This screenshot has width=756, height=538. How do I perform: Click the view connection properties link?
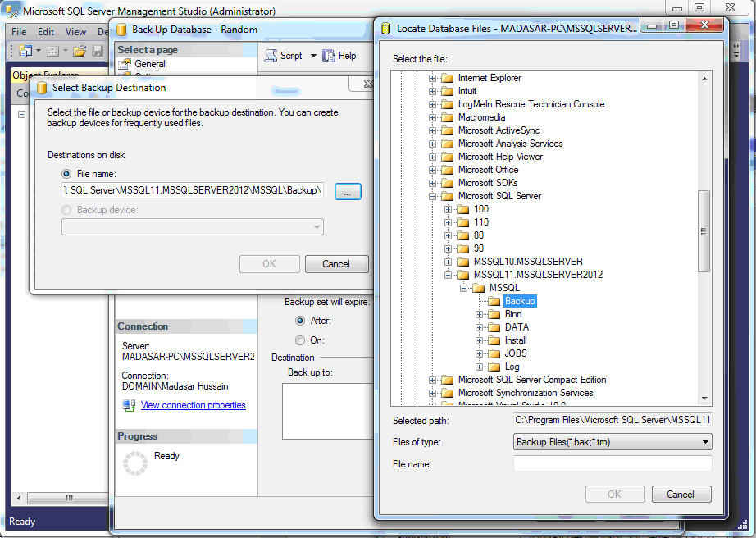(x=193, y=405)
